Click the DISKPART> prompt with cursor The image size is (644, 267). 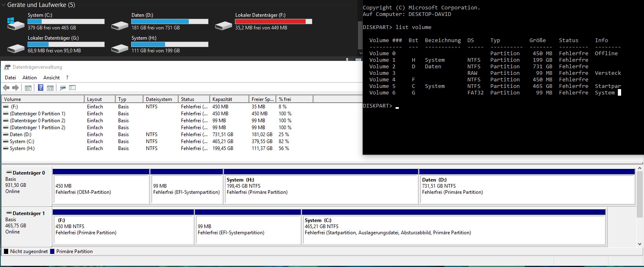coord(381,106)
